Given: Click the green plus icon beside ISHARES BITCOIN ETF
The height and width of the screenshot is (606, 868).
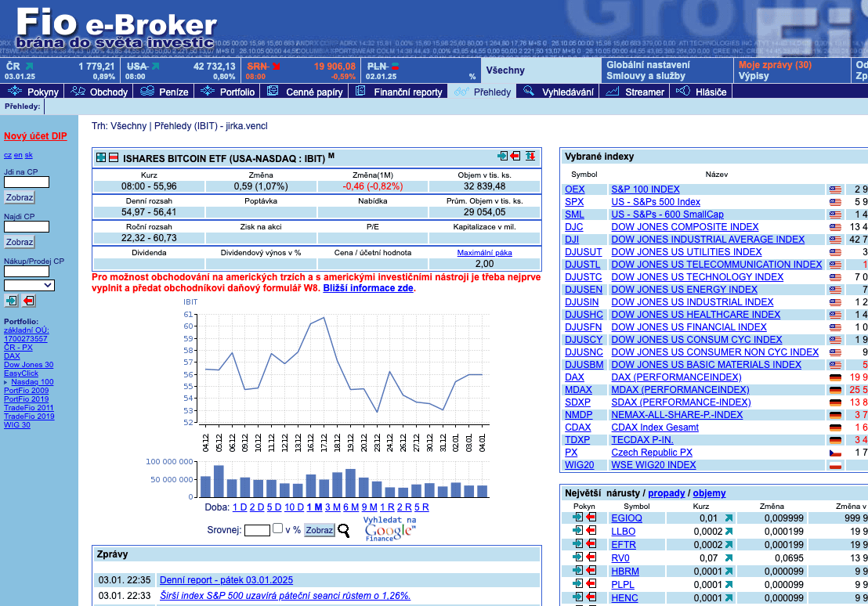Looking at the screenshot, I should (x=101, y=158).
